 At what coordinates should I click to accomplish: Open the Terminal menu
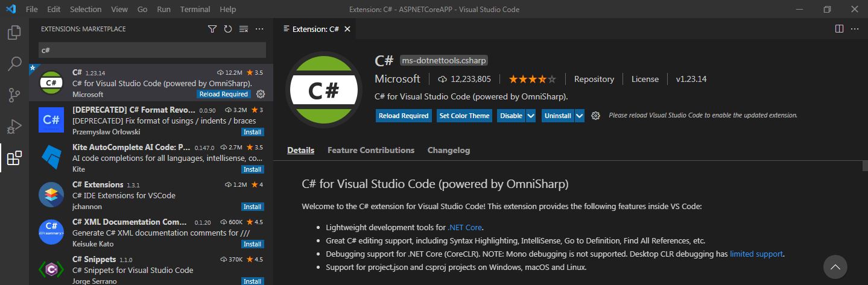195,10
